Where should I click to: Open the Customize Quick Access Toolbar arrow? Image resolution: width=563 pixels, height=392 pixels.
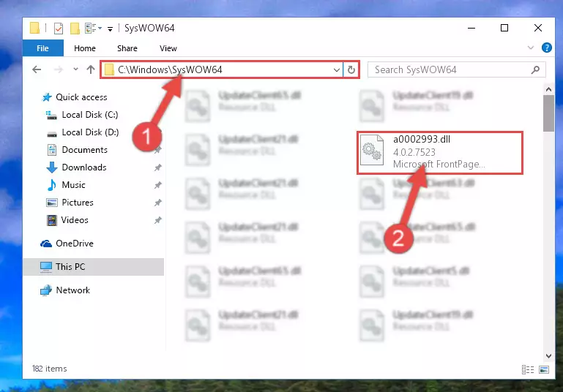point(110,29)
